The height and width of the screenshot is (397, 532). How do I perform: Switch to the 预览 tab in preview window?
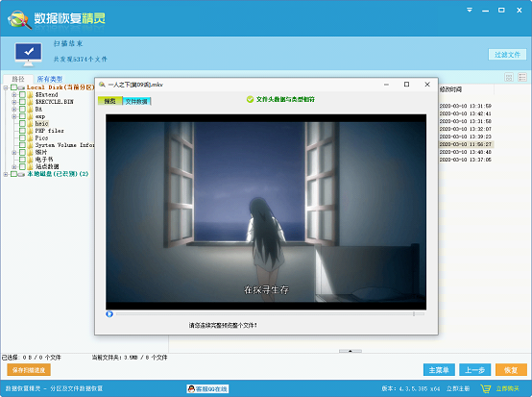pyautogui.click(x=109, y=101)
